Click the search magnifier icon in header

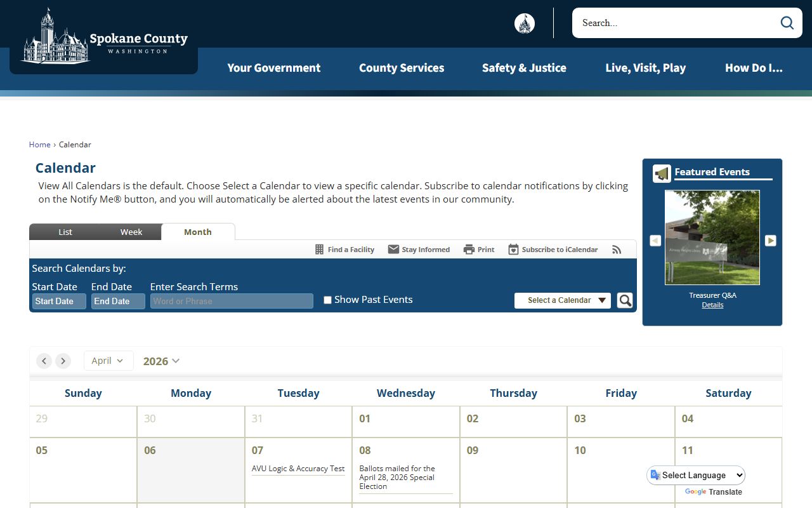(x=787, y=23)
